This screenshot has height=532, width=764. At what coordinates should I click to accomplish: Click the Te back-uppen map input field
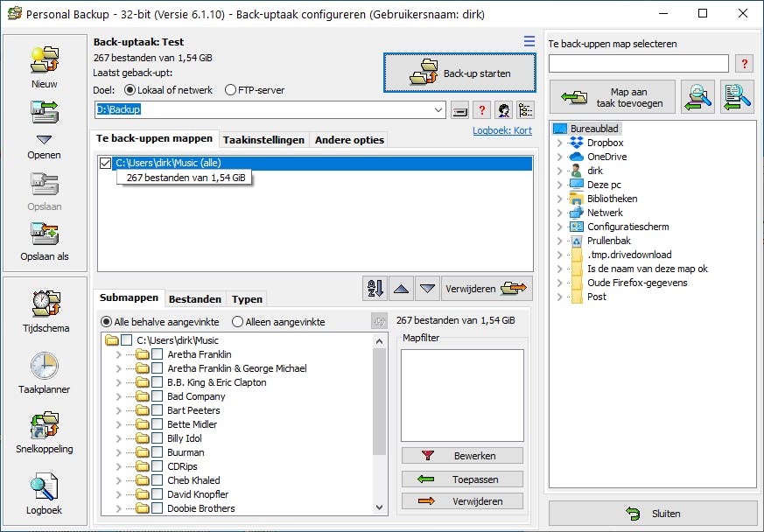pos(638,63)
